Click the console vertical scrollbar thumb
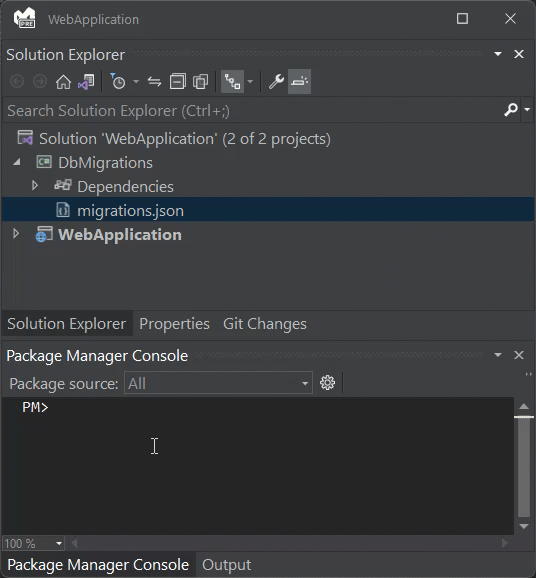Image resolution: width=536 pixels, height=578 pixels. (524, 467)
